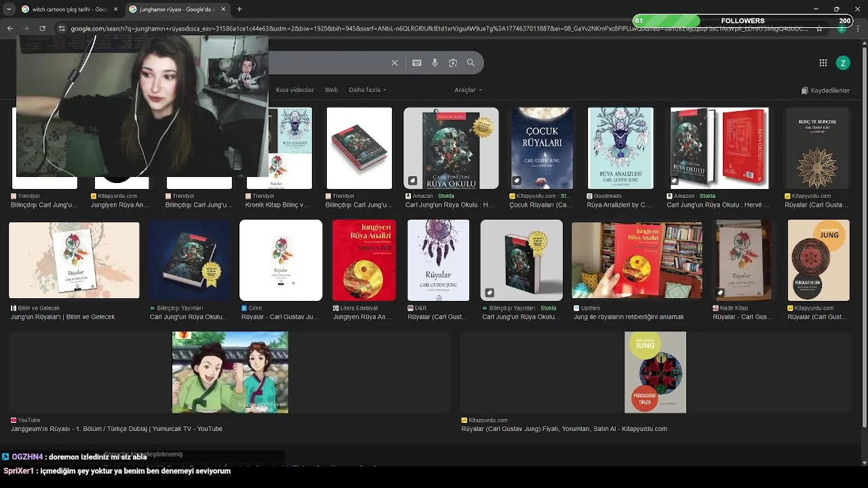Open 'Jung'un Rüyalar'ı | Bilim ve Gelecek' link

pyautogui.click(x=63, y=317)
